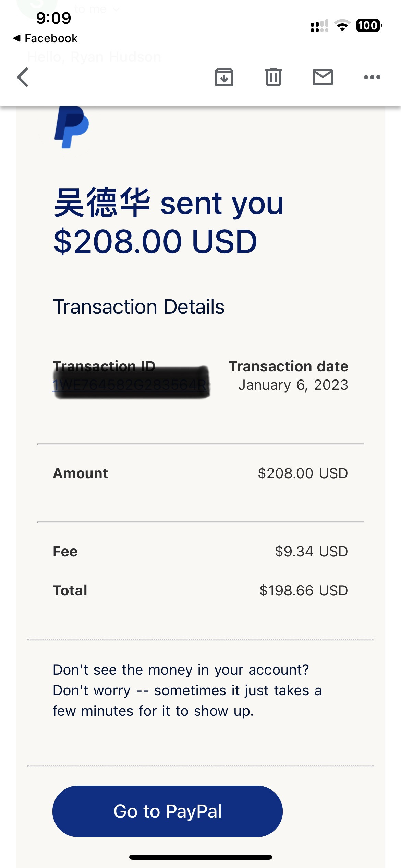Tap the $9.34 USD fee amount
401x868 pixels.
coord(312,552)
